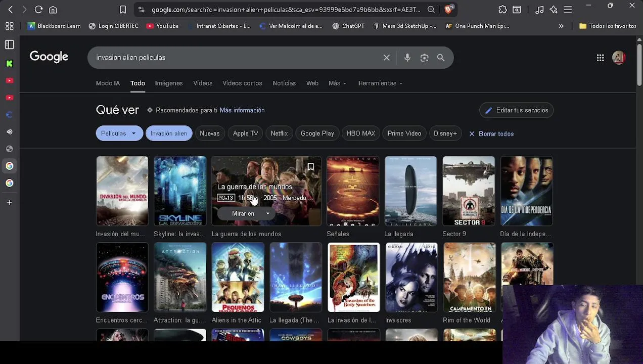
Task: Click the Google logo
Action: [49, 57]
